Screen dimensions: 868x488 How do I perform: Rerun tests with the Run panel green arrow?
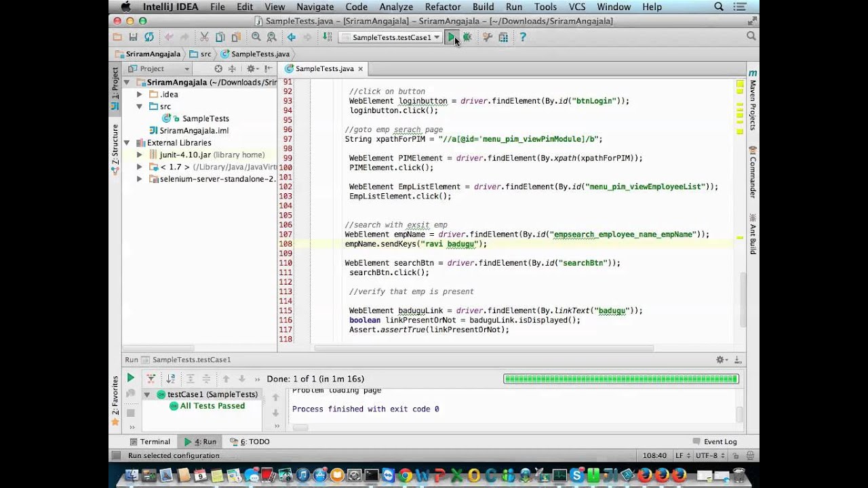(x=131, y=378)
